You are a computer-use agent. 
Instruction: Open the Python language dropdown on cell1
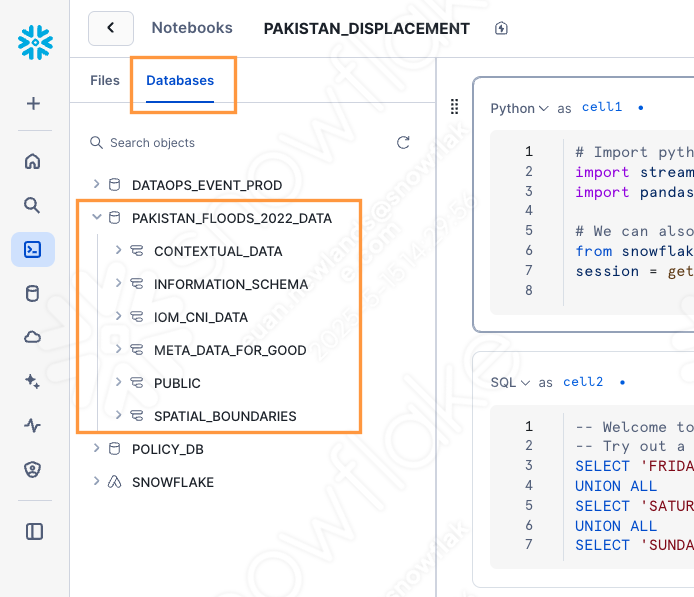point(520,108)
